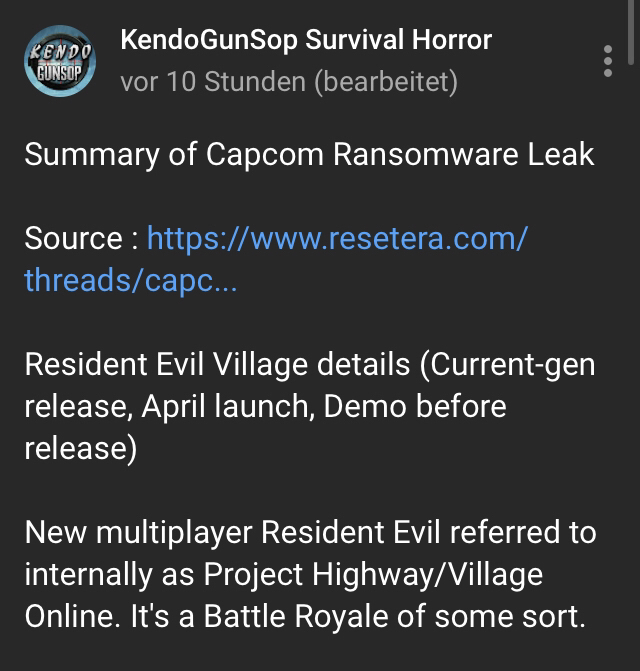This screenshot has width=640, height=671.
Task: Click the "Demo before" words in the post
Action: pyautogui.click(x=415, y=406)
